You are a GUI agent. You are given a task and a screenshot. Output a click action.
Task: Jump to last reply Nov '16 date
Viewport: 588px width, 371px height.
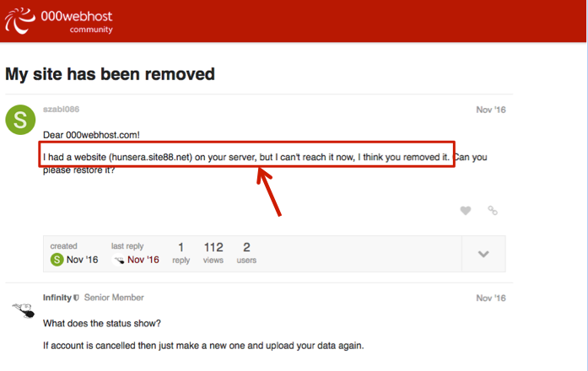143,260
